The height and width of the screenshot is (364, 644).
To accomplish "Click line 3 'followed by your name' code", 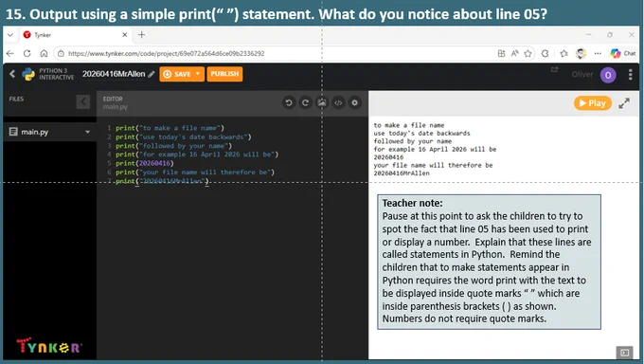I will pyautogui.click(x=173, y=146).
